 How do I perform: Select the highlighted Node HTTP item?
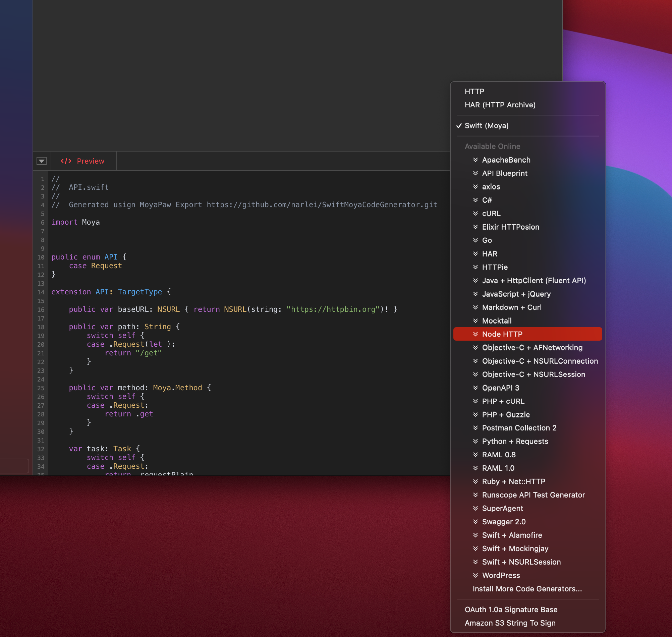tap(502, 334)
